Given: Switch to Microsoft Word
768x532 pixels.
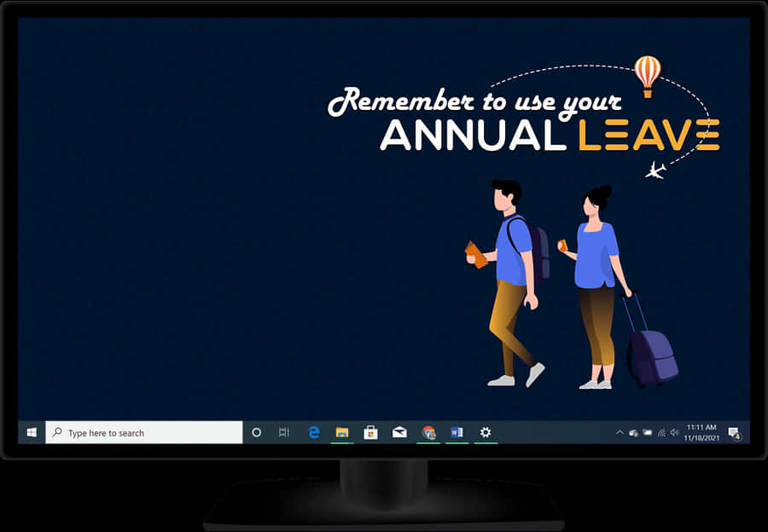Looking at the screenshot, I should (457, 432).
